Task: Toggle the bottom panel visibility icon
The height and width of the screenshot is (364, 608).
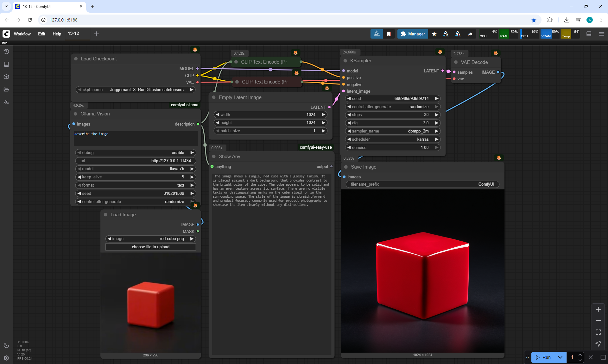Action: 589,34
